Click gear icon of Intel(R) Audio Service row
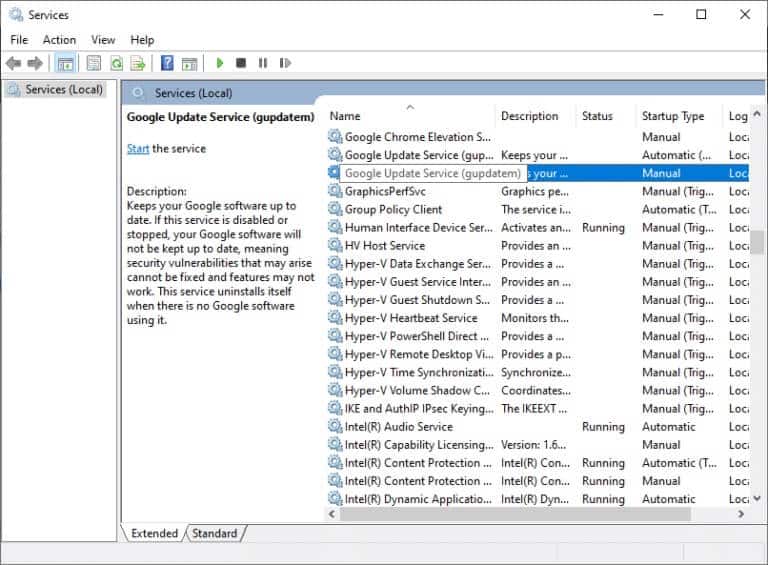Image resolution: width=768 pixels, height=565 pixels. click(x=335, y=426)
